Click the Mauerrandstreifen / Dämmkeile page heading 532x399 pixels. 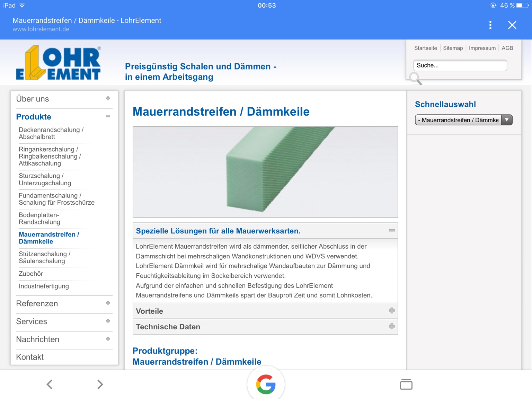point(221,112)
